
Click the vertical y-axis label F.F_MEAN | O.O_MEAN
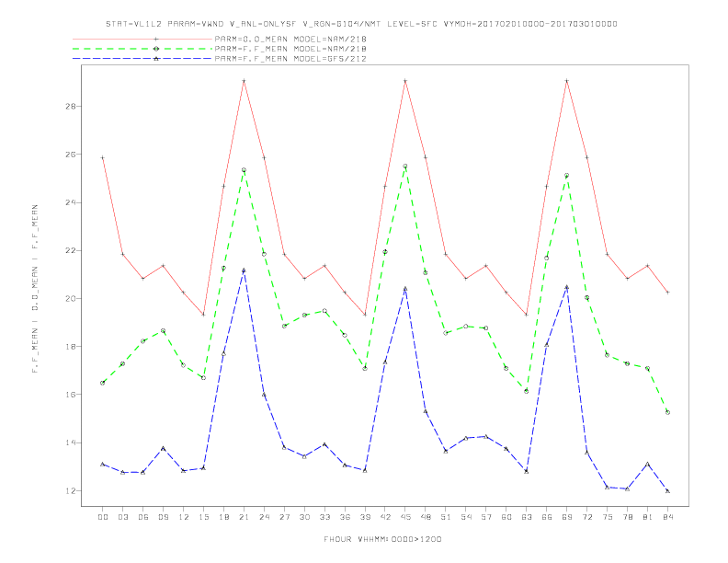click(x=35, y=289)
